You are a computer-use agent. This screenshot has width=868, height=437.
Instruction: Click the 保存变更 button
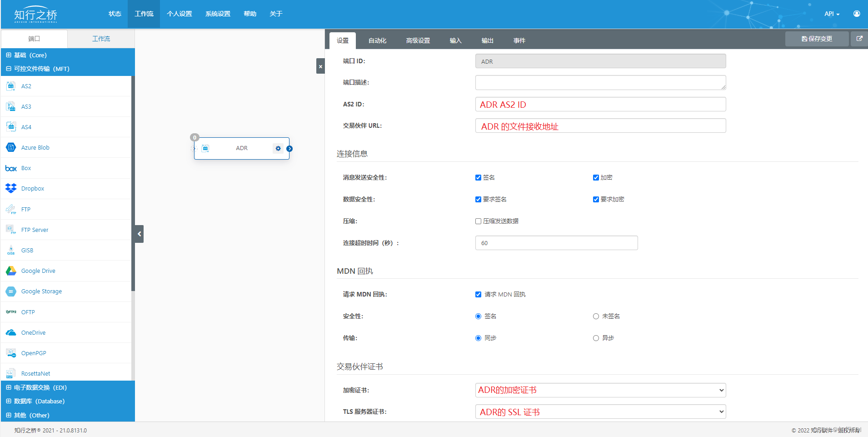[x=817, y=39]
